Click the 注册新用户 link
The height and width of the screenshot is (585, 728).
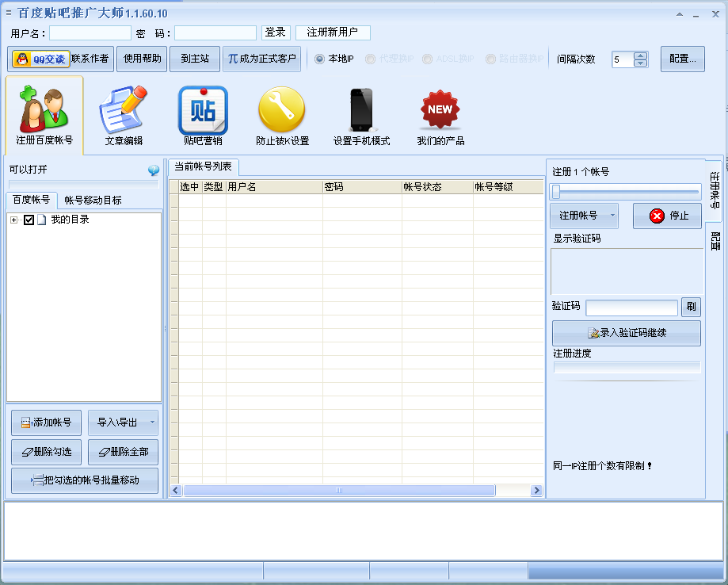click(332, 32)
